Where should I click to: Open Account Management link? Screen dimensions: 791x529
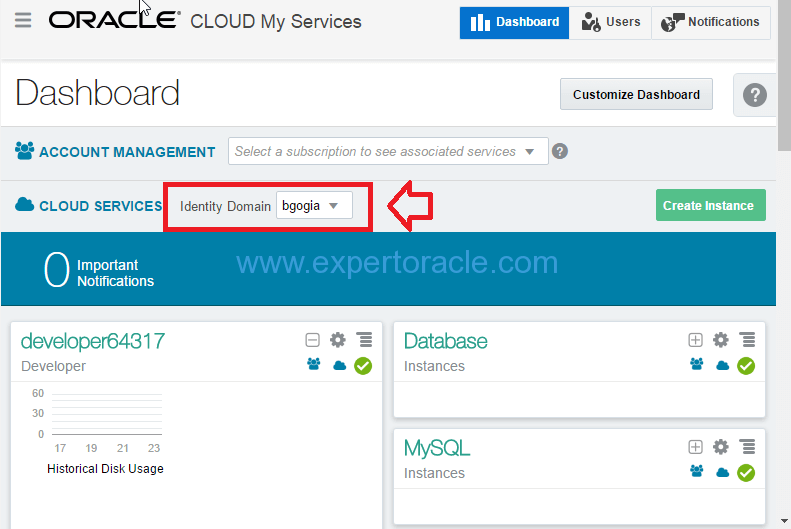point(127,152)
